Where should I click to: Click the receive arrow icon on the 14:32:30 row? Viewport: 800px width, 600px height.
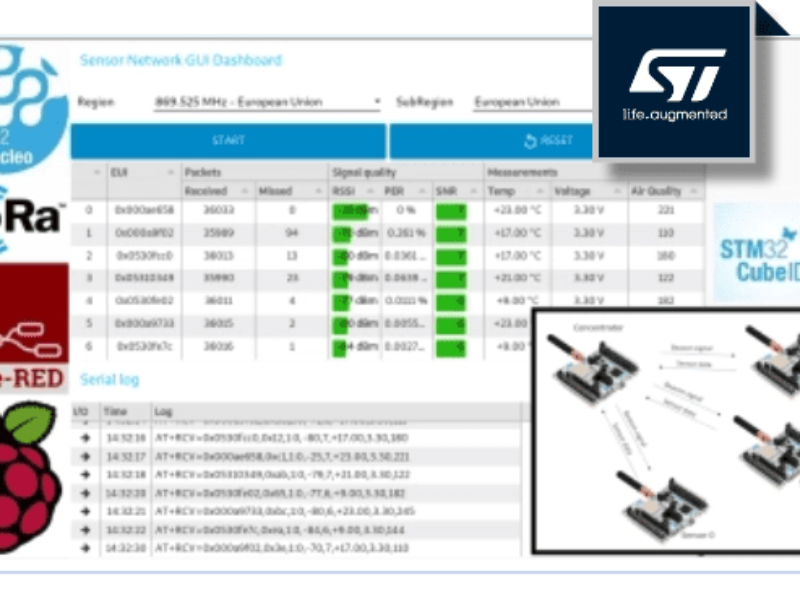point(85,547)
